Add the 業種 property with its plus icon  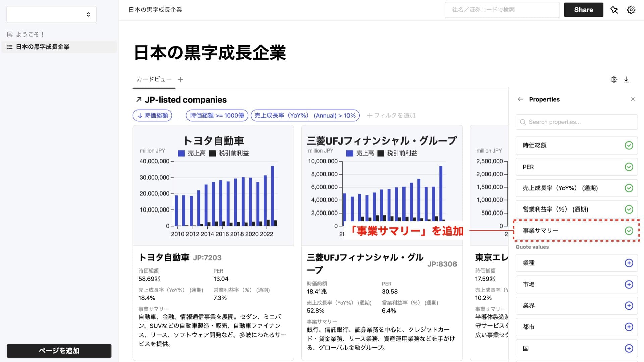pos(629,263)
